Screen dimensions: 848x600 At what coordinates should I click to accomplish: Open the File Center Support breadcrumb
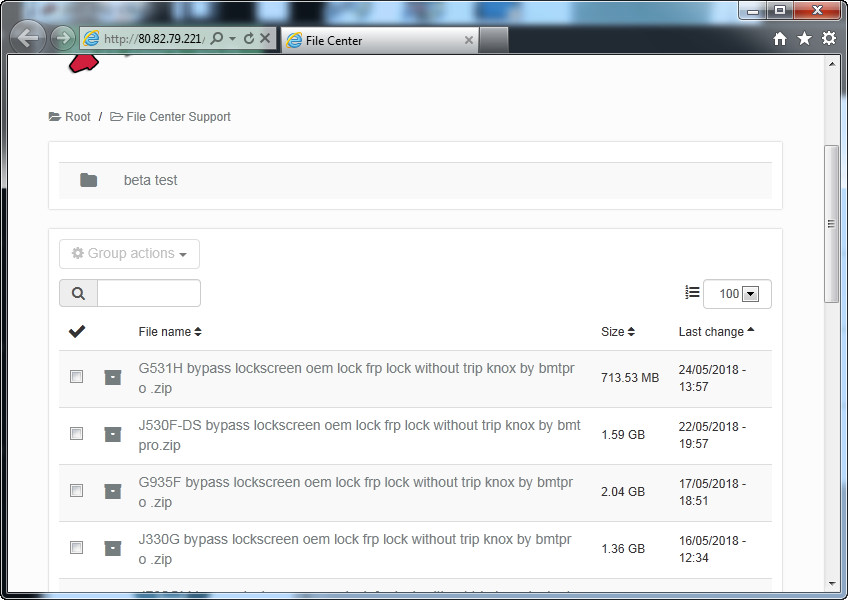(x=178, y=117)
